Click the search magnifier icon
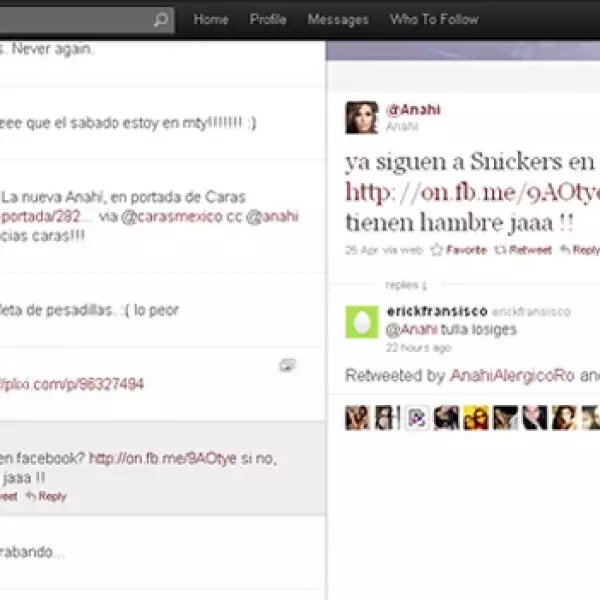The image size is (600, 600). [x=160, y=20]
